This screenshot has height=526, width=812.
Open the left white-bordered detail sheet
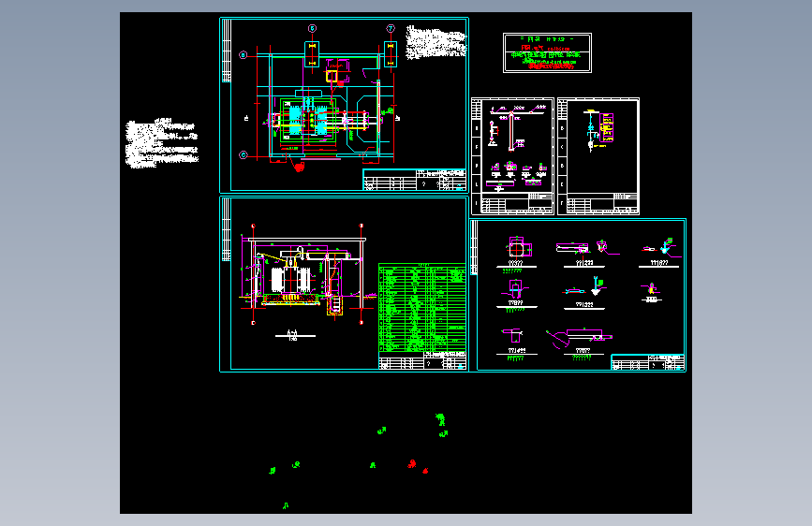point(512,156)
